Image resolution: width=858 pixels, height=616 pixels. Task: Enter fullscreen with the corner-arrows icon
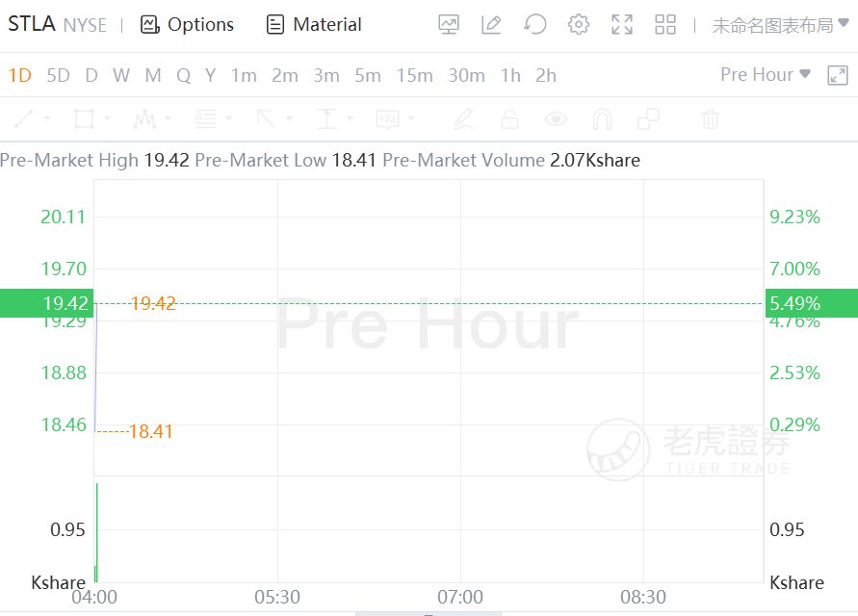[x=622, y=25]
